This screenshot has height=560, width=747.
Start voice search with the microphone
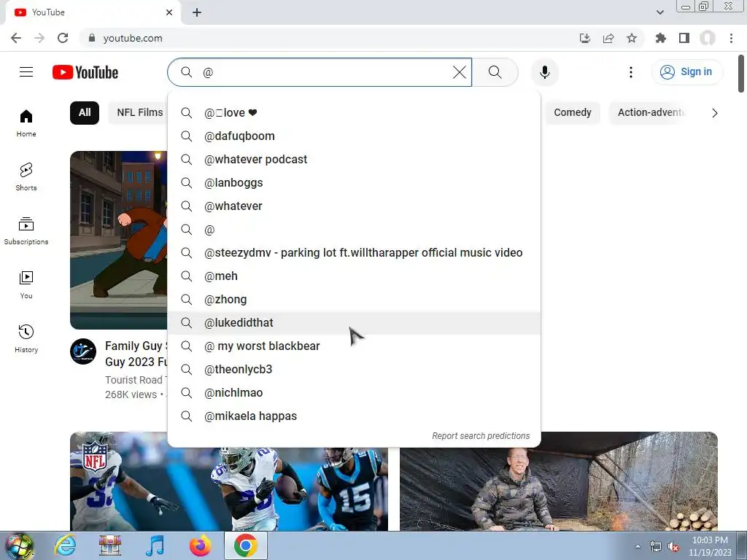[x=544, y=72]
